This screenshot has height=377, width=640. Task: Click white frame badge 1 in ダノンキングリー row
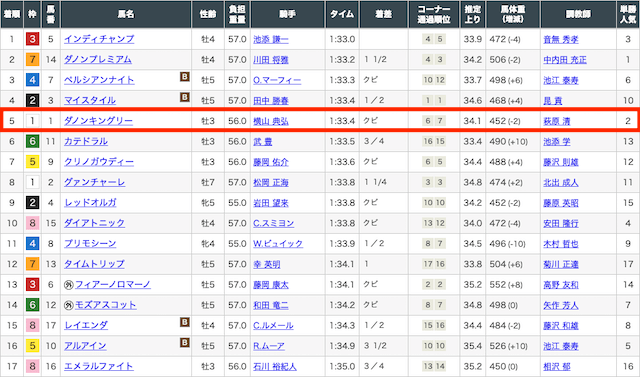(32, 121)
